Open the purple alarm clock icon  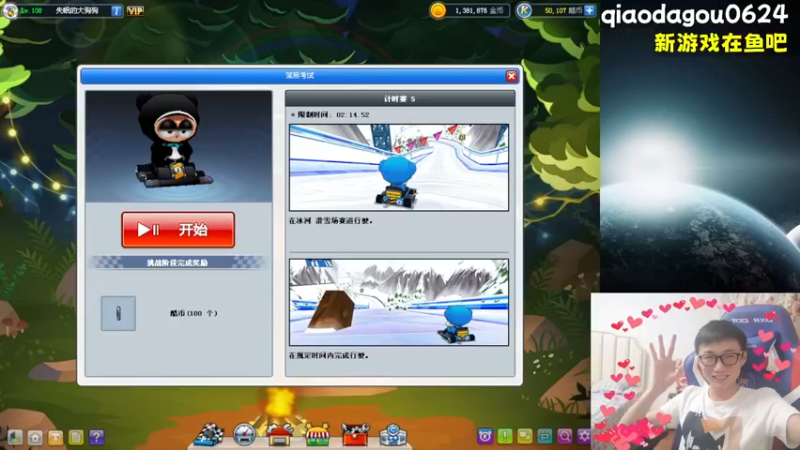(485, 436)
